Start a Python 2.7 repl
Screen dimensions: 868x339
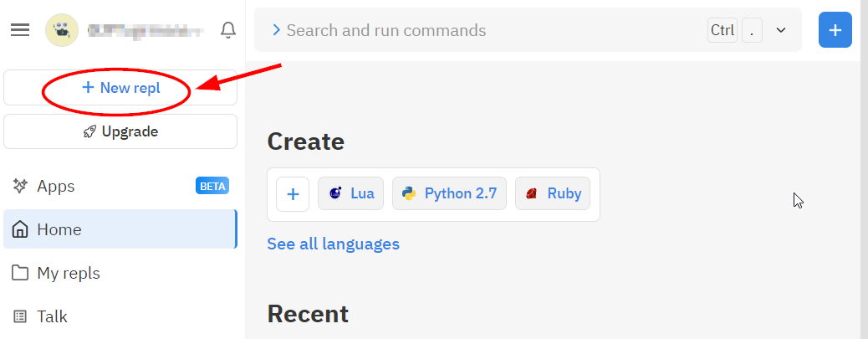(449, 193)
